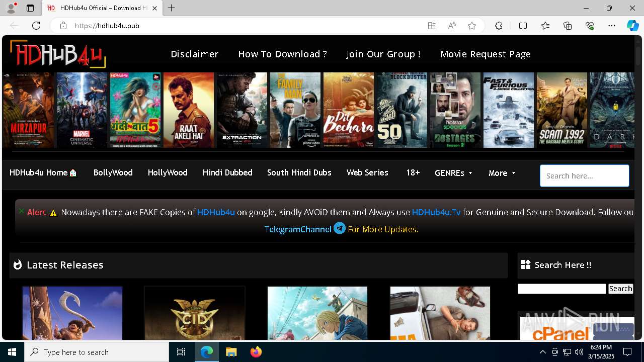Click Telegram icon in alert
This screenshot has width=644, height=362.
pos(340,228)
